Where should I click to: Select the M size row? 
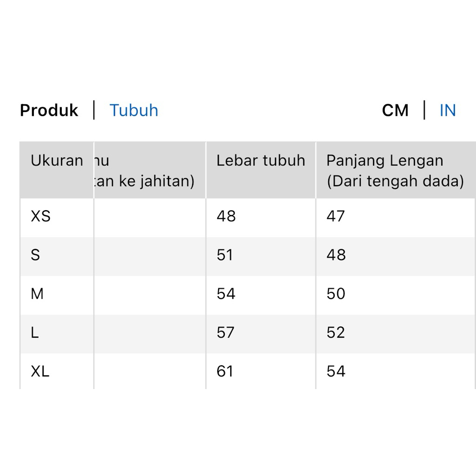coord(37,294)
